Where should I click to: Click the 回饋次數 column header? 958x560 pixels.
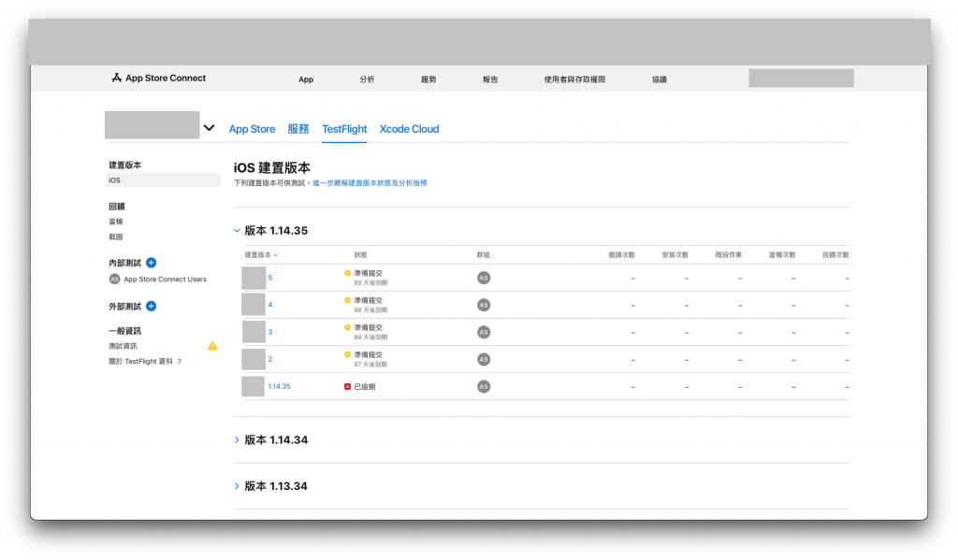[835, 254]
